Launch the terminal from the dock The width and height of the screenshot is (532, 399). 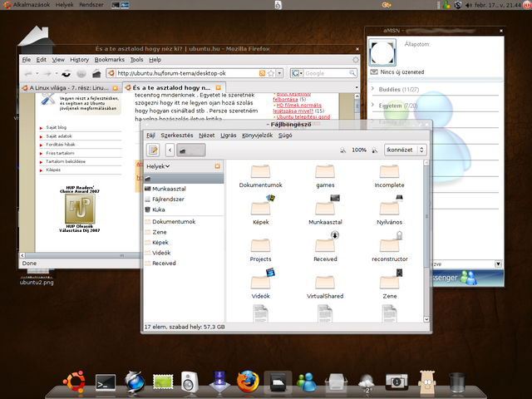pos(106,382)
